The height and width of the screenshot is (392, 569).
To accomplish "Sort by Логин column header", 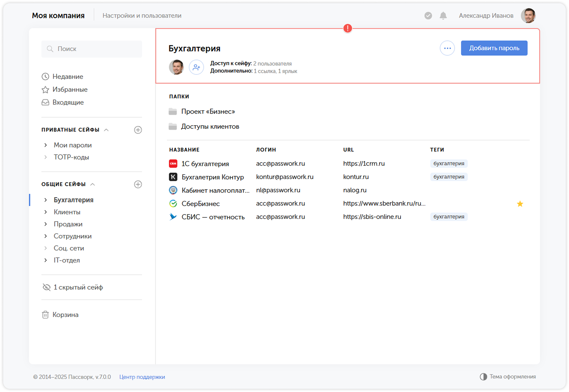I will click(x=266, y=150).
